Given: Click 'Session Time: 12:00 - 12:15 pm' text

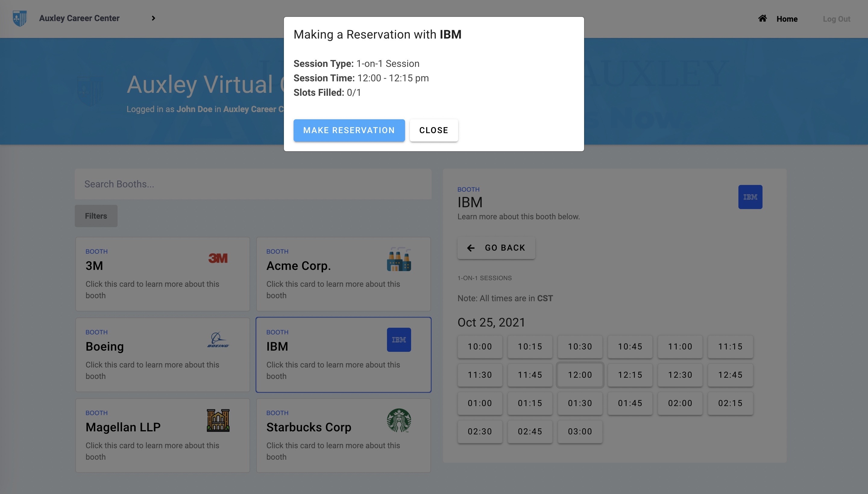Looking at the screenshot, I should pyautogui.click(x=361, y=78).
